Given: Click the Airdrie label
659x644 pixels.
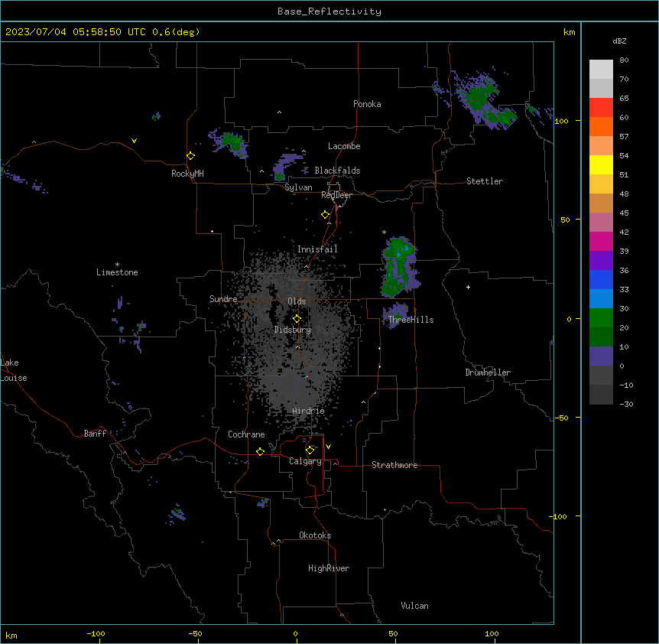Looking at the screenshot, I should point(308,411).
